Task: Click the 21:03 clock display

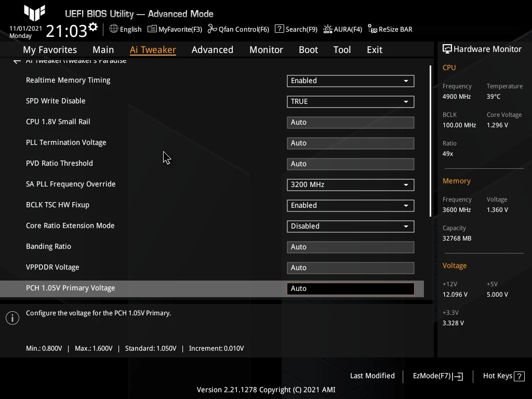Action: 66,31
